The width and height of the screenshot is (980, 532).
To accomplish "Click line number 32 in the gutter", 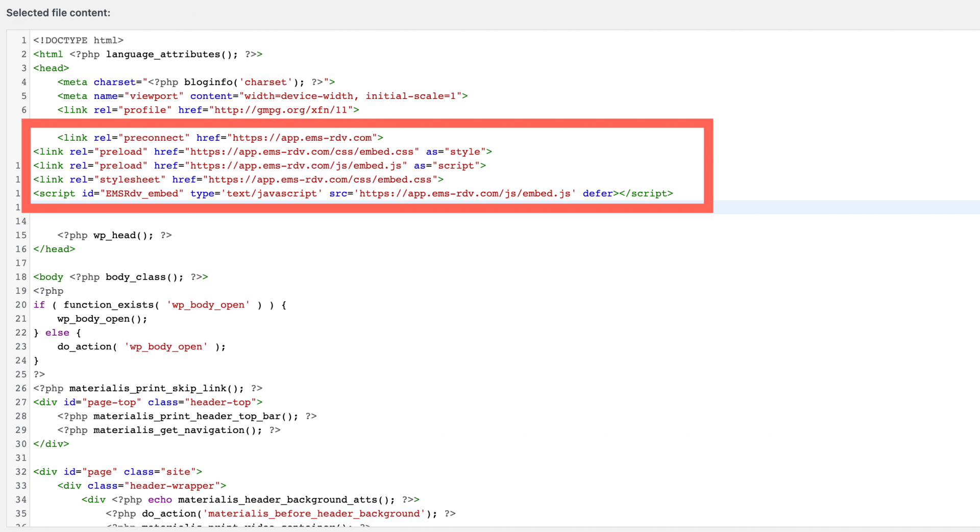I will point(21,472).
